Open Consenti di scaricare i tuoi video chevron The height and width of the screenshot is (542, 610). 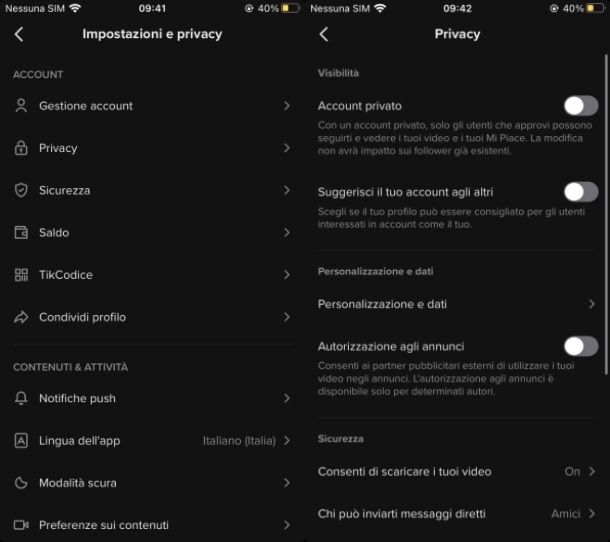tap(592, 471)
